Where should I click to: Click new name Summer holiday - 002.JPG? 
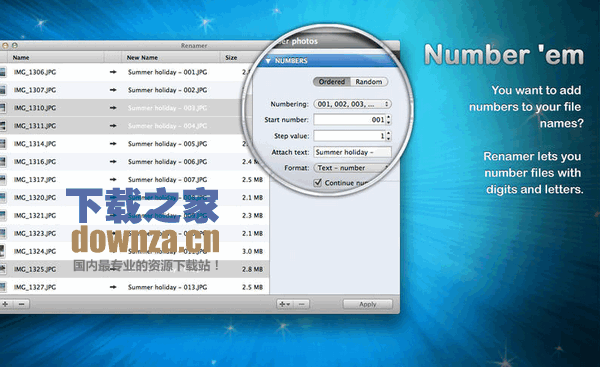pyautogui.click(x=168, y=90)
